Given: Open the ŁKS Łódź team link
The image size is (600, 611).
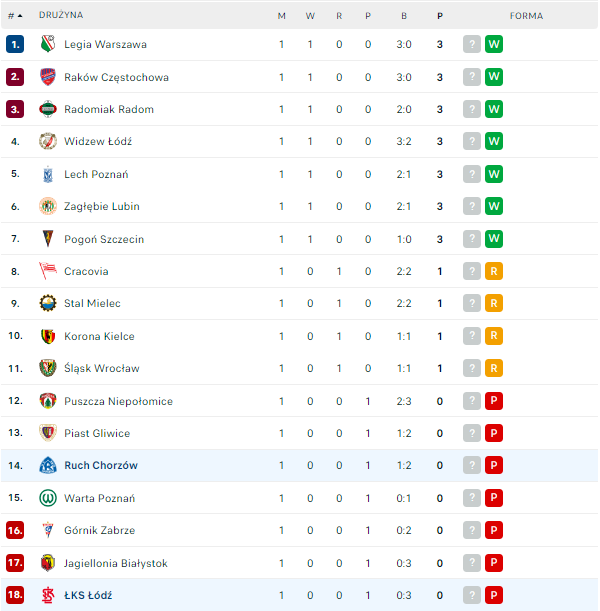Looking at the screenshot, I should point(88,595).
